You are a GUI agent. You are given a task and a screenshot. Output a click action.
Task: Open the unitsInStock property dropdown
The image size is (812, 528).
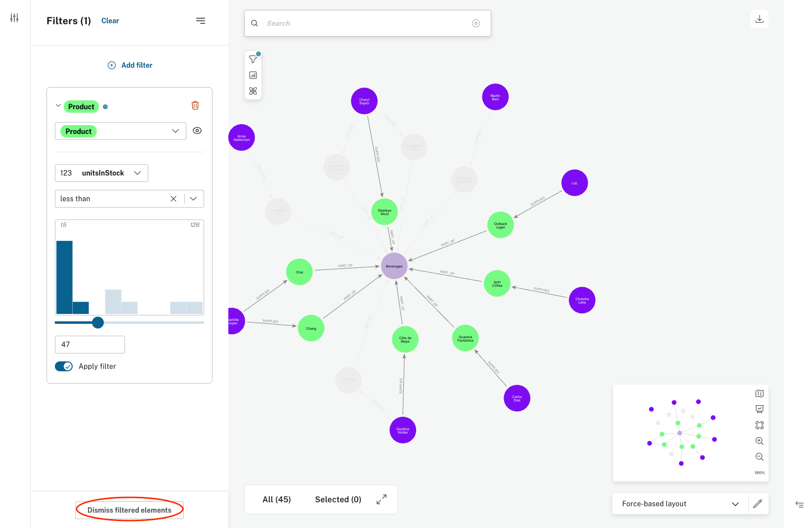[137, 173]
